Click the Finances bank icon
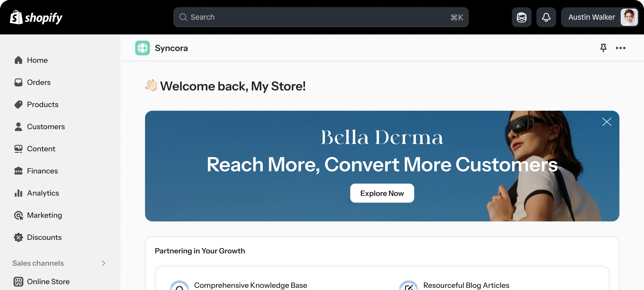644x290 pixels. click(18, 171)
